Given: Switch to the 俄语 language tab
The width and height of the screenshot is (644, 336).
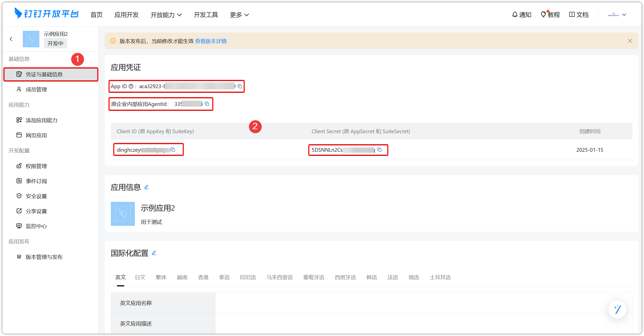Looking at the screenshot, I should pyautogui.click(x=414, y=277).
